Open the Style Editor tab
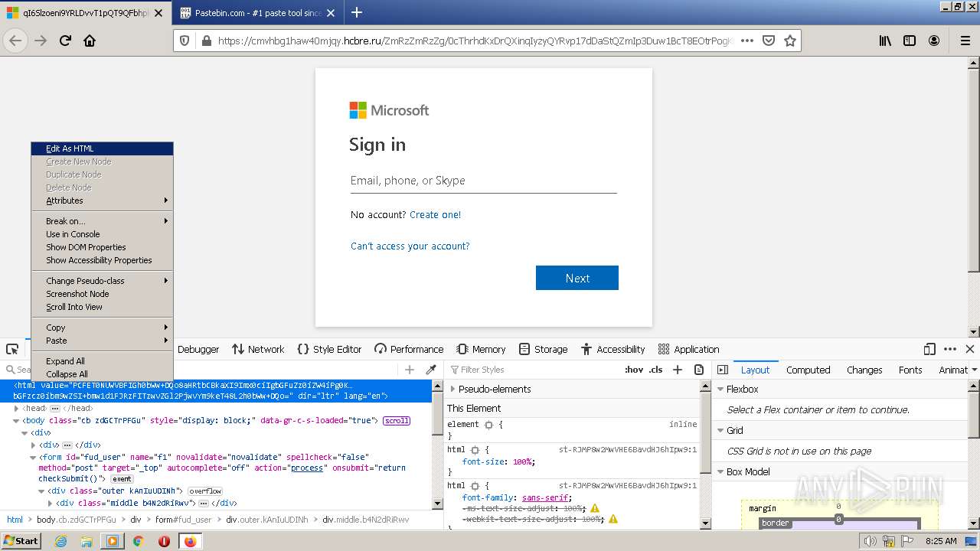Viewport: 980px width, 551px height. pos(329,349)
